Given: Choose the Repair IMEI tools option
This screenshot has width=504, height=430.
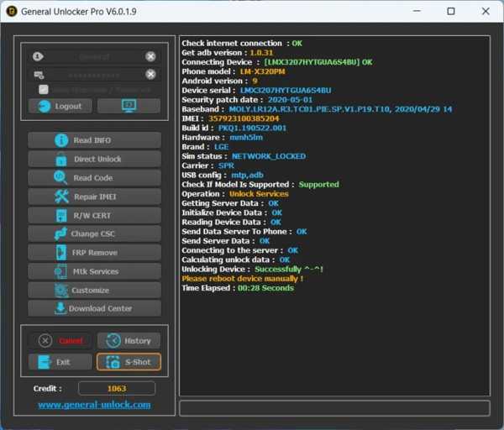Looking at the screenshot, I should [94, 197].
